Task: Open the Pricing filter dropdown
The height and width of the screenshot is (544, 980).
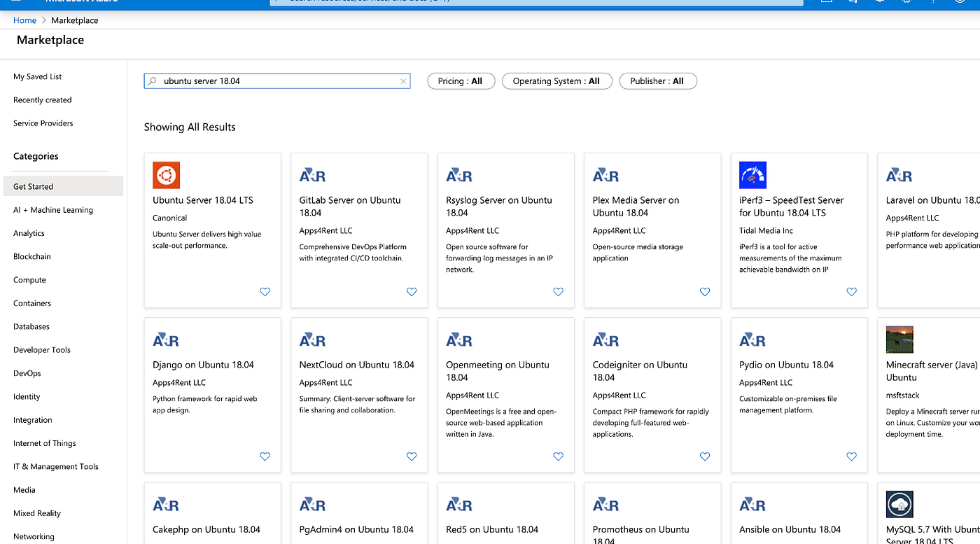Action: click(461, 81)
